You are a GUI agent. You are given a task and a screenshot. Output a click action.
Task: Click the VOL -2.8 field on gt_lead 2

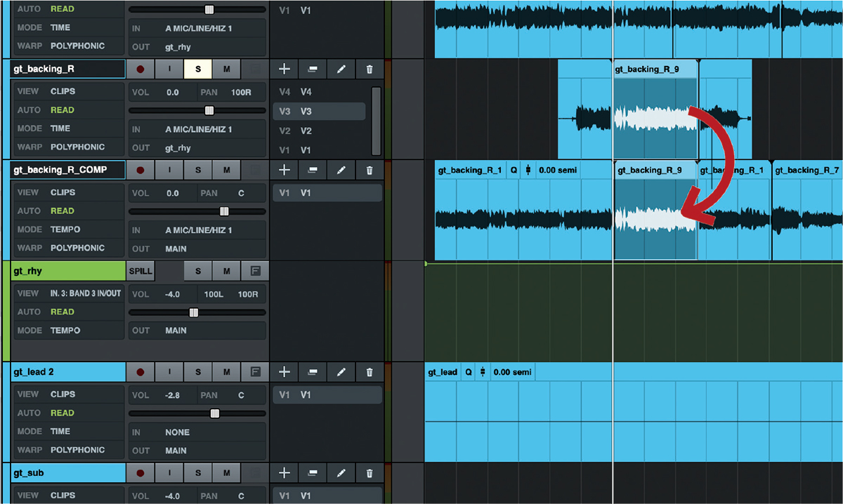[162, 395]
